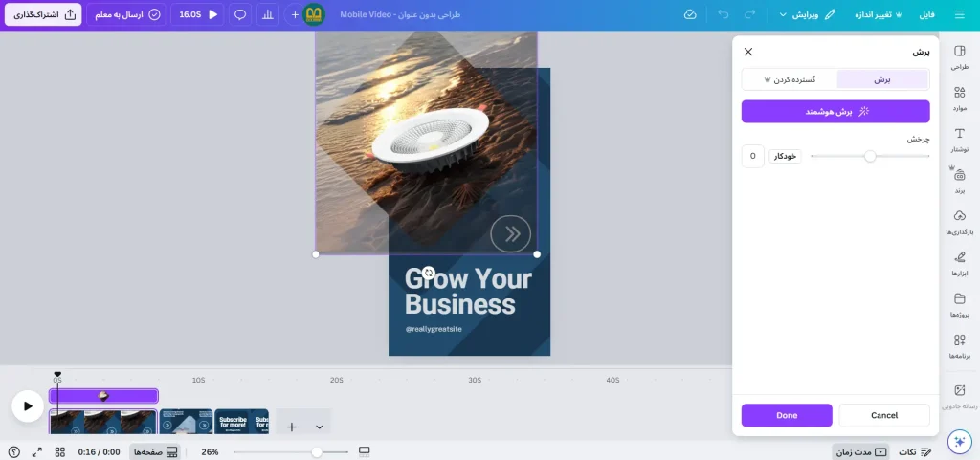Toggle صفحه‌ها (Pages) view button
The width and height of the screenshot is (980, 460).
155,452
